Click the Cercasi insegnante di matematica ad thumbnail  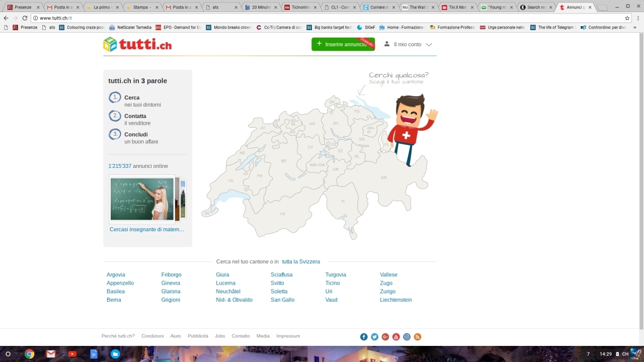point(142,199)
